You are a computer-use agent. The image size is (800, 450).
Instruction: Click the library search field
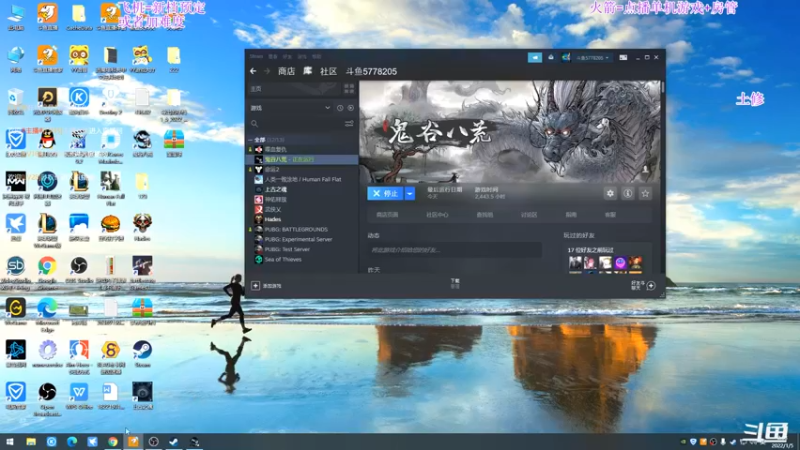pyautogui.click(x=296, y=123)
